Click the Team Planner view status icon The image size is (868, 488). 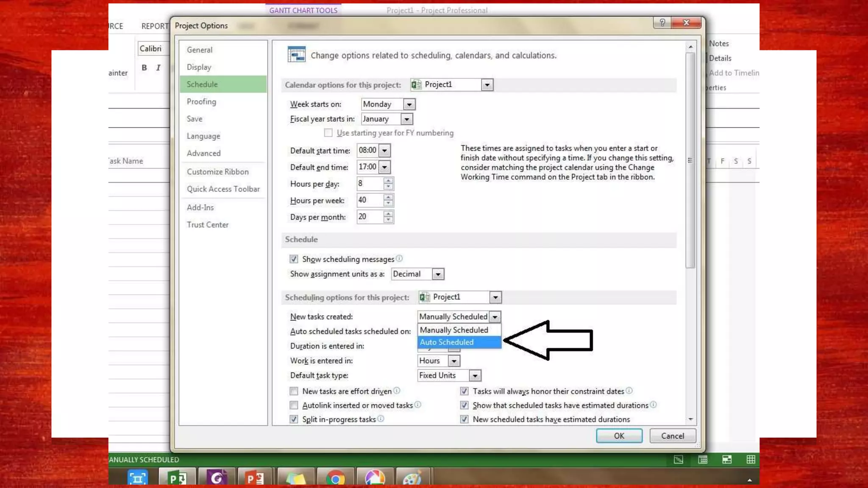tap(726, 460)
